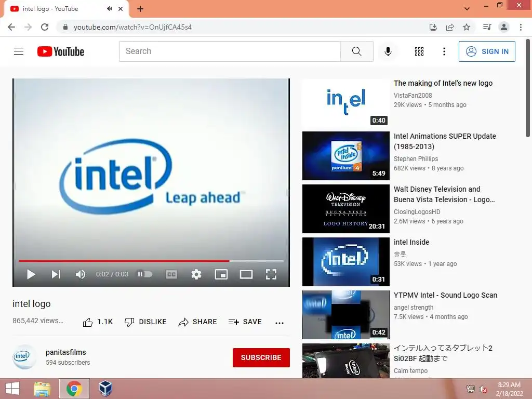Activate the miniplayer icon
The width and height of the screenshot is (532, 399).
(221, 274)
